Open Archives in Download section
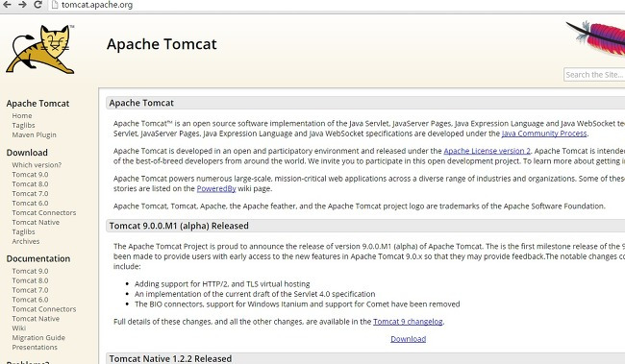Screen dimensions: 625x364 point(26,241)
